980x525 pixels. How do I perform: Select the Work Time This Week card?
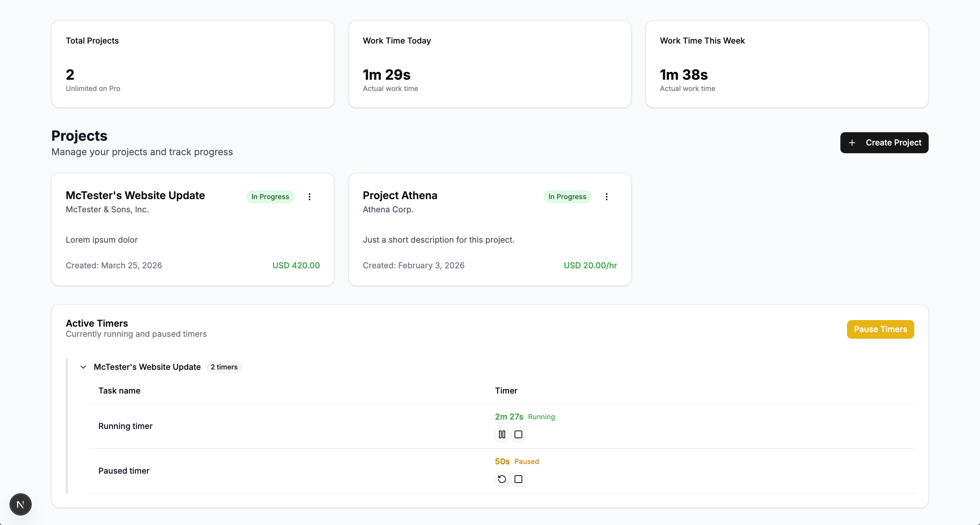tap(787, 64)
